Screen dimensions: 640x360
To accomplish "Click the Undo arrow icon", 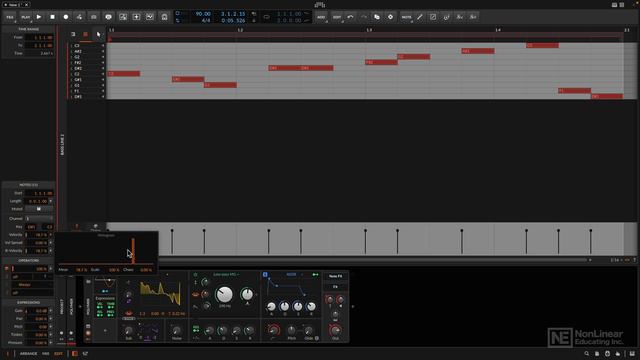I will 350,17.
